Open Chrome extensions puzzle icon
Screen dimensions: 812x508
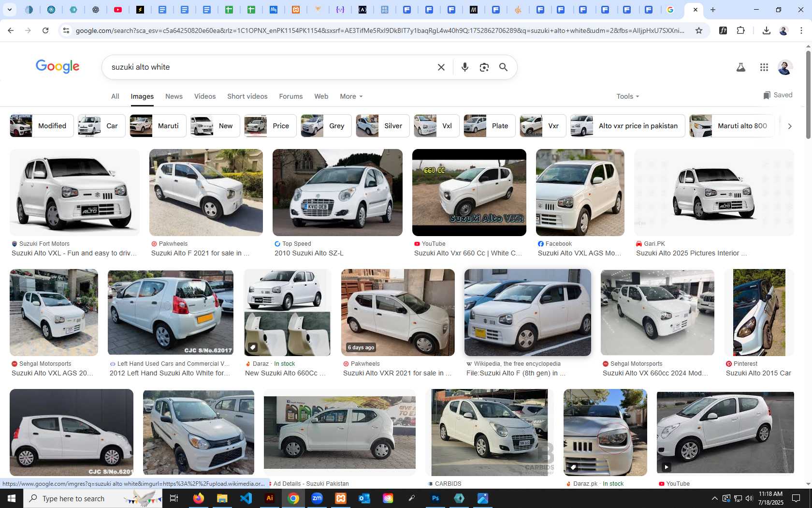click(740, 30)
